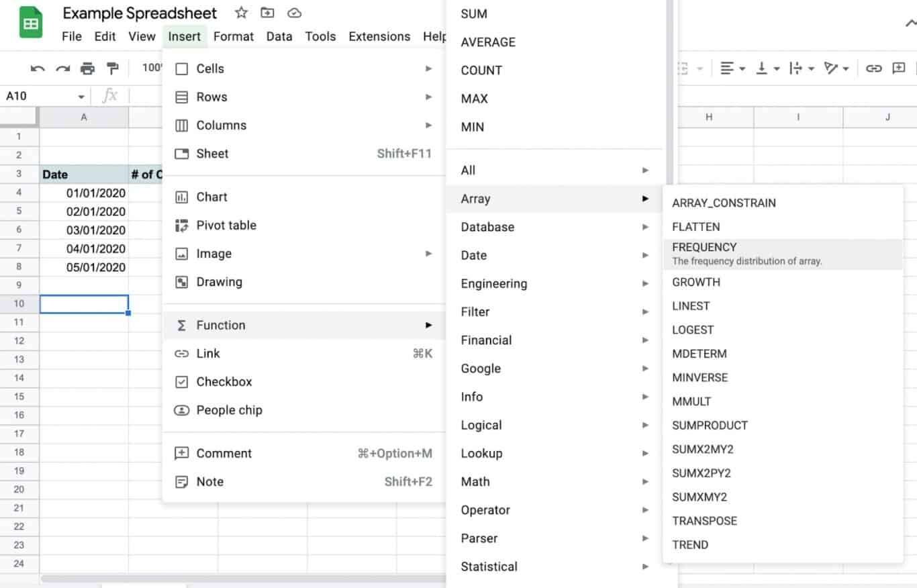
Task: Choose Pivot table from Insert menu
Action: point(226,226)
